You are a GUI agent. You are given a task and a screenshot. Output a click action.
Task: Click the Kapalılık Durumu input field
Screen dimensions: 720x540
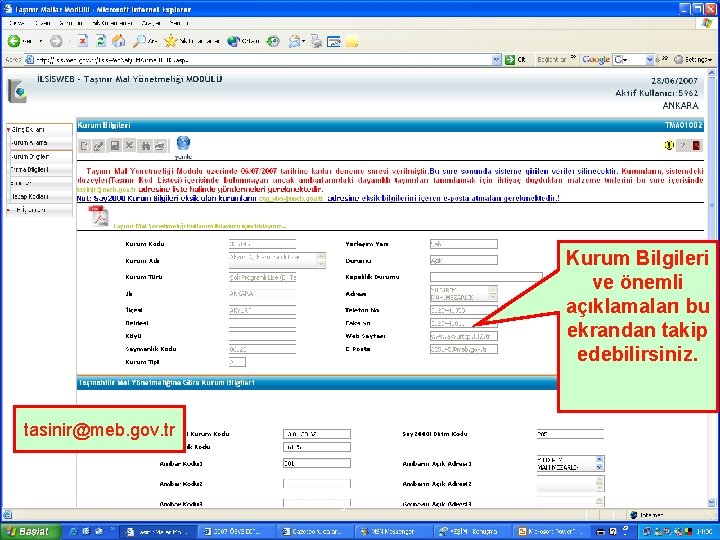pyautogui.click(x=486, y=277)
